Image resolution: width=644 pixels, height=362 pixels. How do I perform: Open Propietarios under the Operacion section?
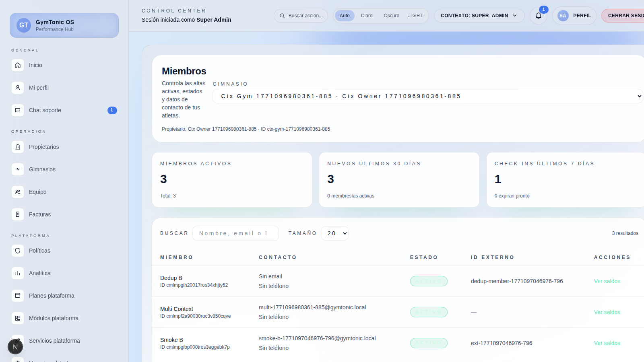coord(18,147)
